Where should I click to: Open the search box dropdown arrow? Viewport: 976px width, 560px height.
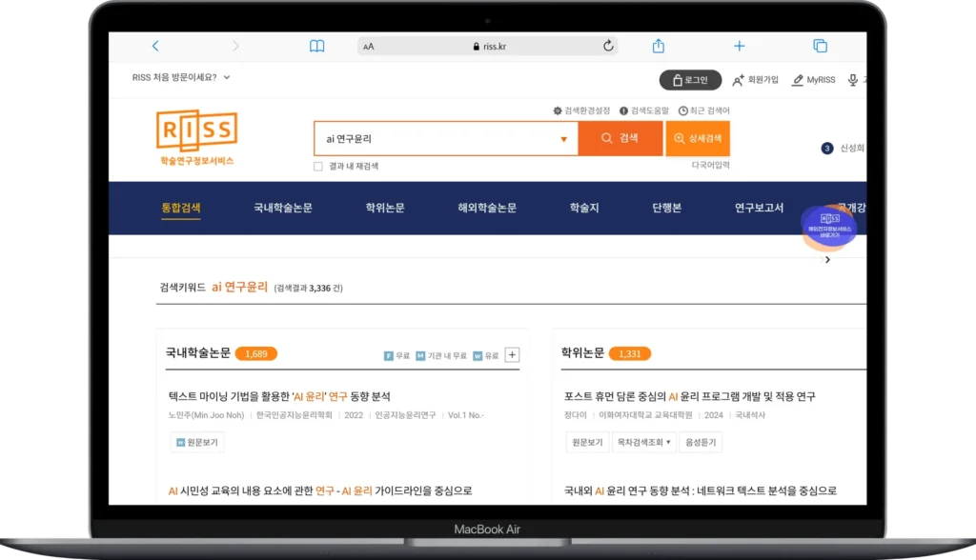564,139
